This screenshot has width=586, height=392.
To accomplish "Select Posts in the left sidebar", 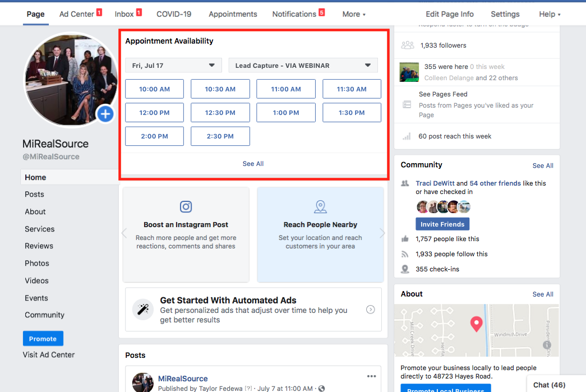I will pyautogui.click(x=34, y=195).
